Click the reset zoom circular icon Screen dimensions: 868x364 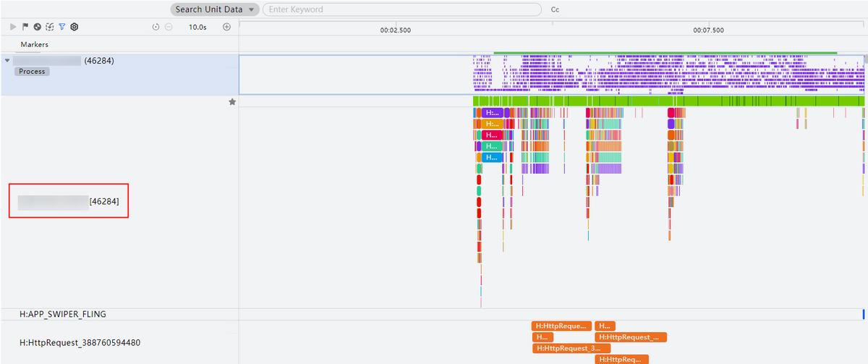click(156, 27)
